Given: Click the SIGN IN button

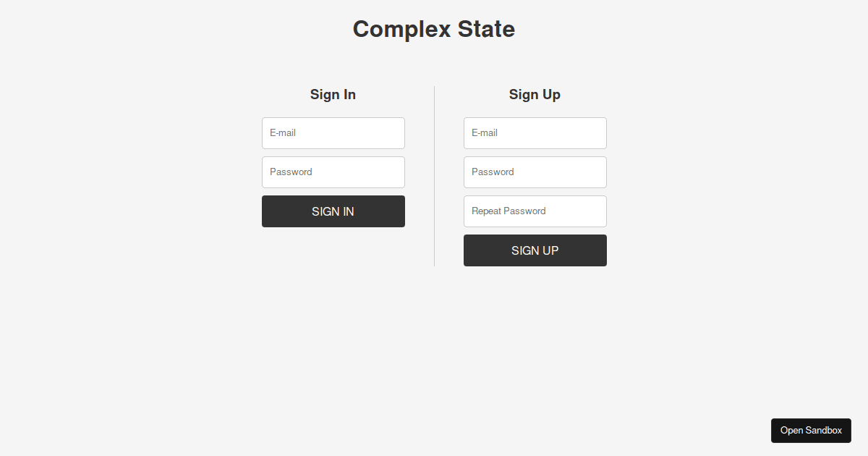Looking at the screenshot, I should 333,211.
